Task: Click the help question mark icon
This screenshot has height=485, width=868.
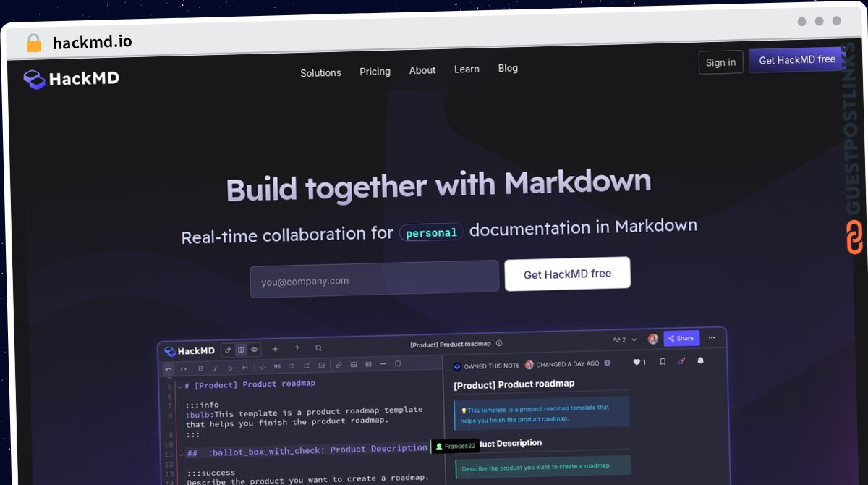Action: [x=297, y=348]
